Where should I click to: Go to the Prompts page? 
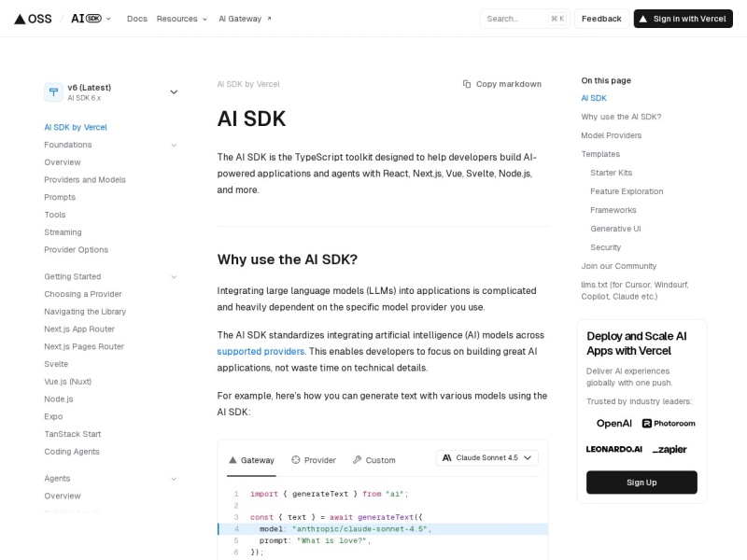(x=60, y=197)
